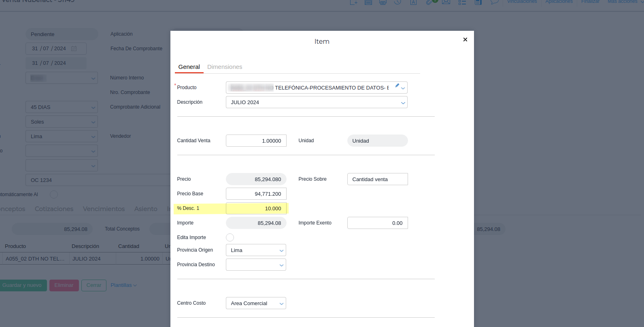
Task: Close the Item dialog with X
Action: coord(465,39)
